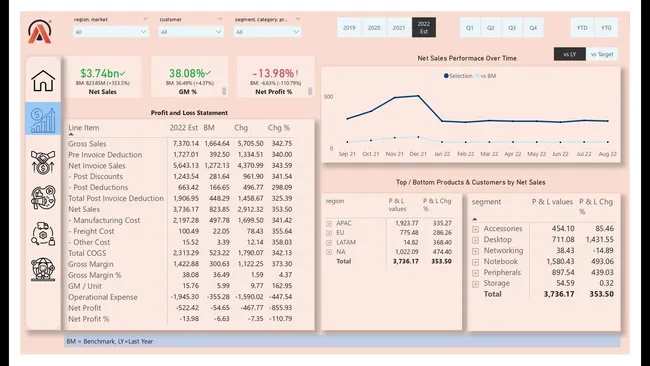Filter to quarter Q1
Viewport: 650px width, 366px height.
(470, 27)
